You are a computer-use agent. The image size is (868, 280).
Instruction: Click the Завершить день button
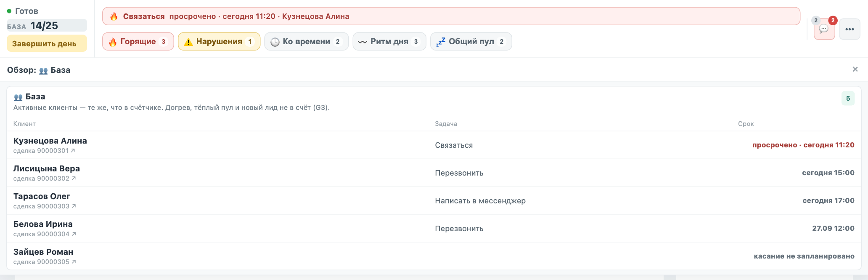pos(47,44)
